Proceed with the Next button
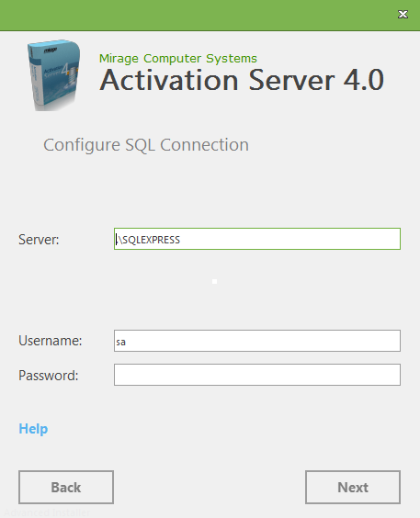 click(353, 487)
